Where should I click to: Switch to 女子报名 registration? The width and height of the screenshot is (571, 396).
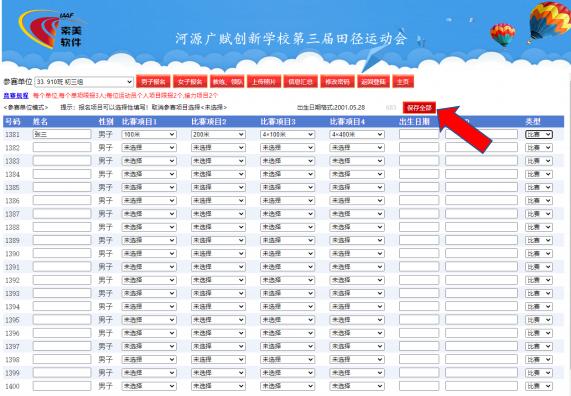pyautogui.click(x=190, y=82)
